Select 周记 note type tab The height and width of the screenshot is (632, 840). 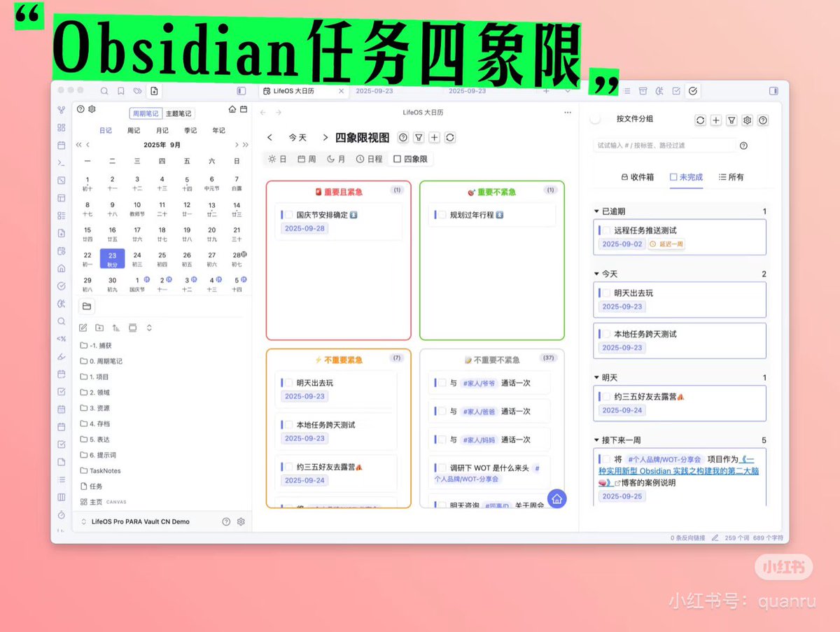click(133, 130)
